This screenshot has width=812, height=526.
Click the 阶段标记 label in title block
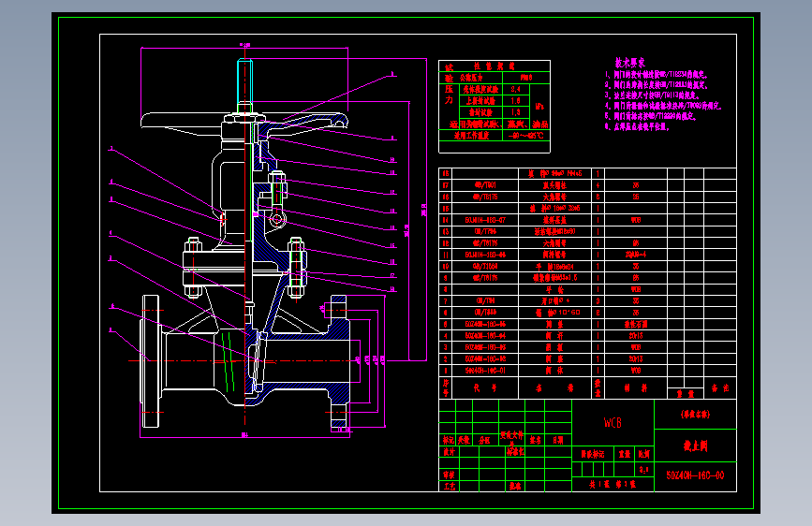click(593, 454)
